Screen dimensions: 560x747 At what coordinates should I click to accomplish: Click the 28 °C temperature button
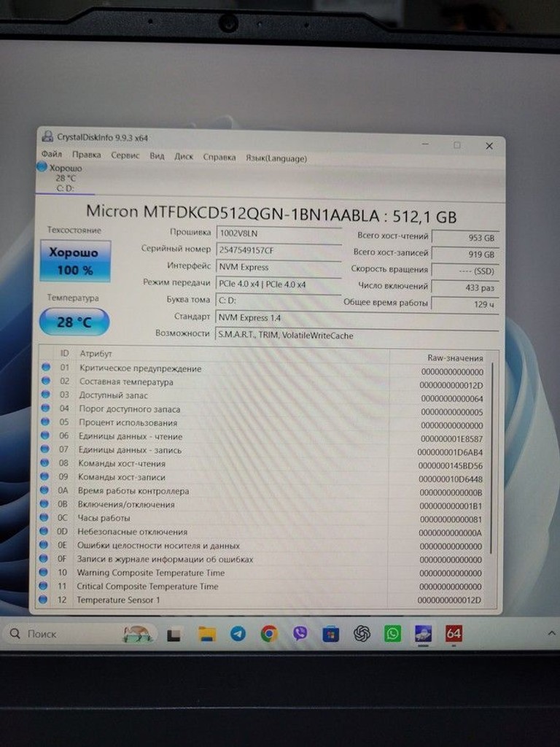(74, 322)
